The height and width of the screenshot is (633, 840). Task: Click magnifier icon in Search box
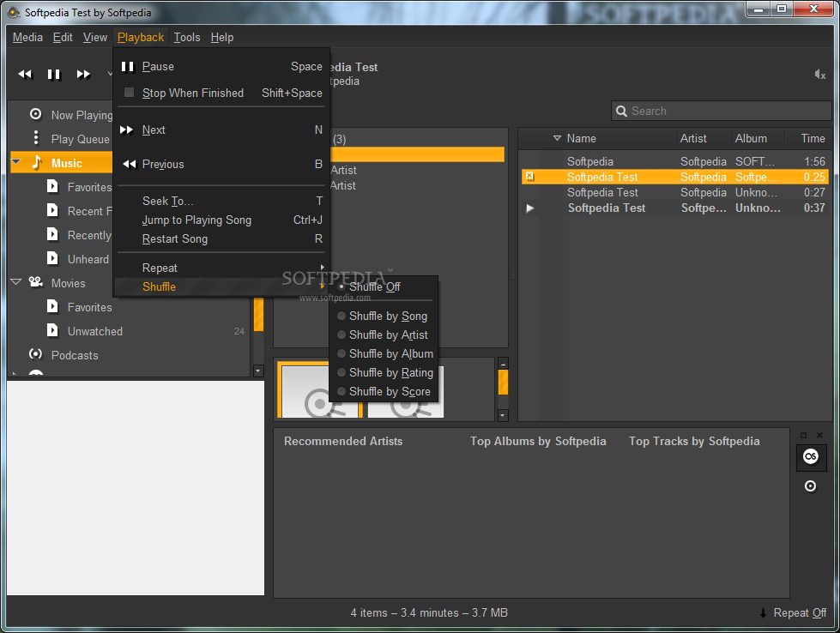tap(621, 111)
